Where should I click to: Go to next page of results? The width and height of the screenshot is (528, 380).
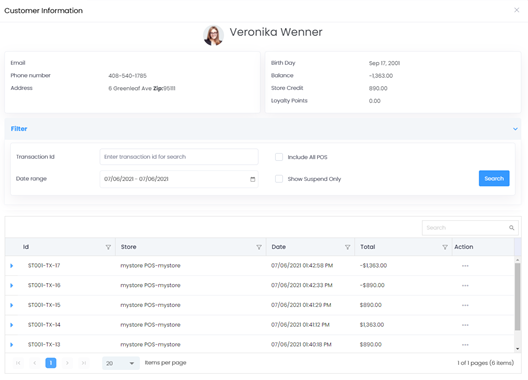67,363
